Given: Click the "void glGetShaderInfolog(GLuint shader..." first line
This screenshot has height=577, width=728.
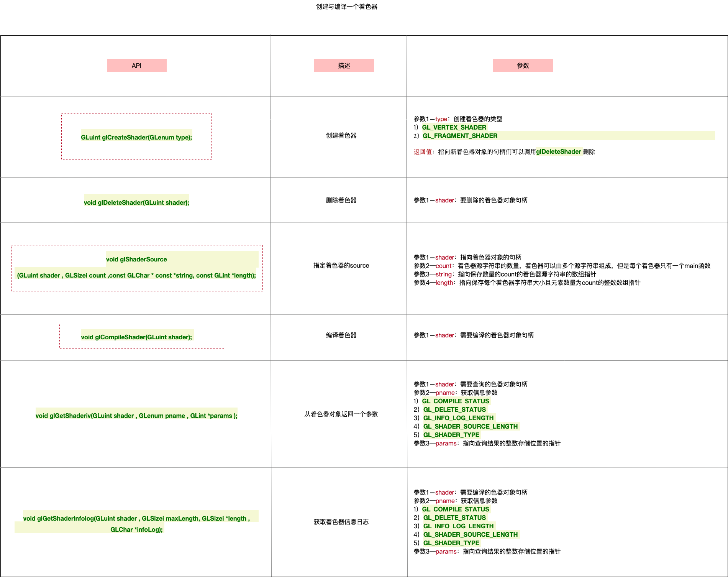Looking at the screenshot, I should click(136, 518).
